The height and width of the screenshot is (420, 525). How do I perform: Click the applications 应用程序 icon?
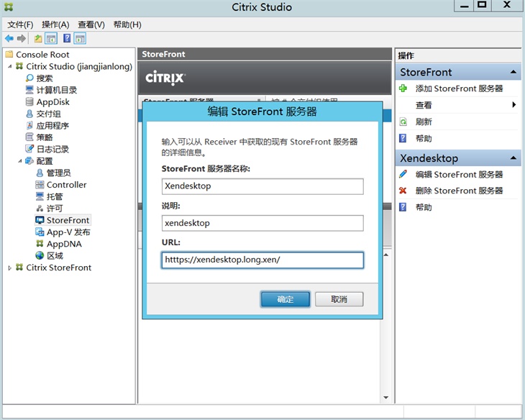[x=29, y=125]
